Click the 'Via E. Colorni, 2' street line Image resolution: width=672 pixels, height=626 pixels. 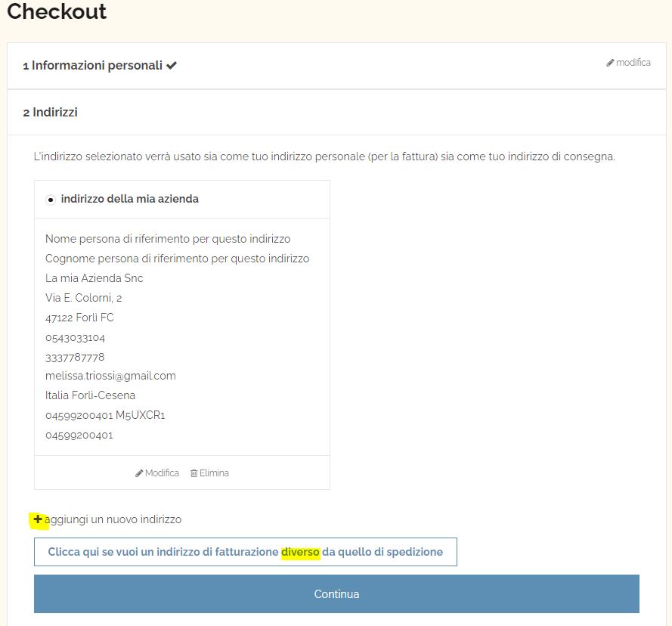coord(84,298)
